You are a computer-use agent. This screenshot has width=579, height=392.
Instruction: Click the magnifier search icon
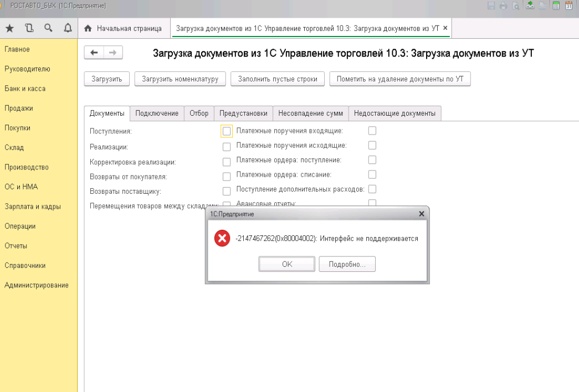tap(48, 28)
